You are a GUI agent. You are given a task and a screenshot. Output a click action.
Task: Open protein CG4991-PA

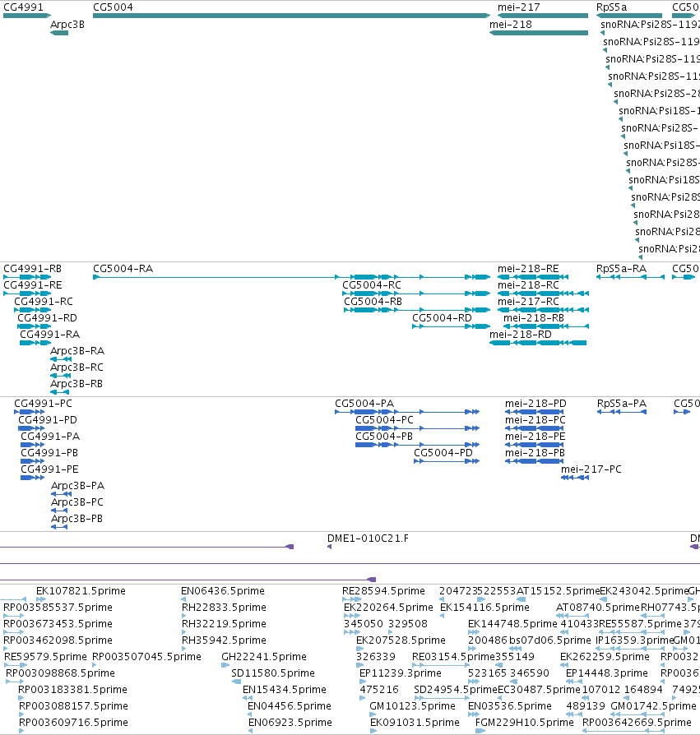pos(50,436)
